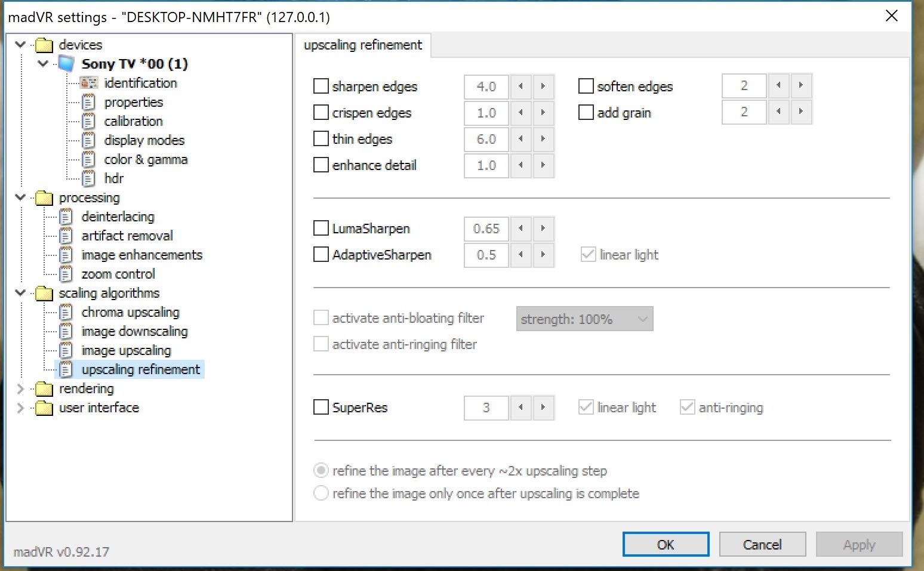Decrease the sharpen edges value

click(x=520, y=87)
